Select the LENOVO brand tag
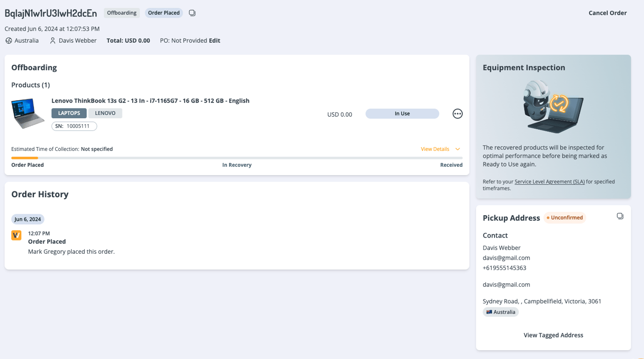Screen dimensions: 644x359 [105, 113]
